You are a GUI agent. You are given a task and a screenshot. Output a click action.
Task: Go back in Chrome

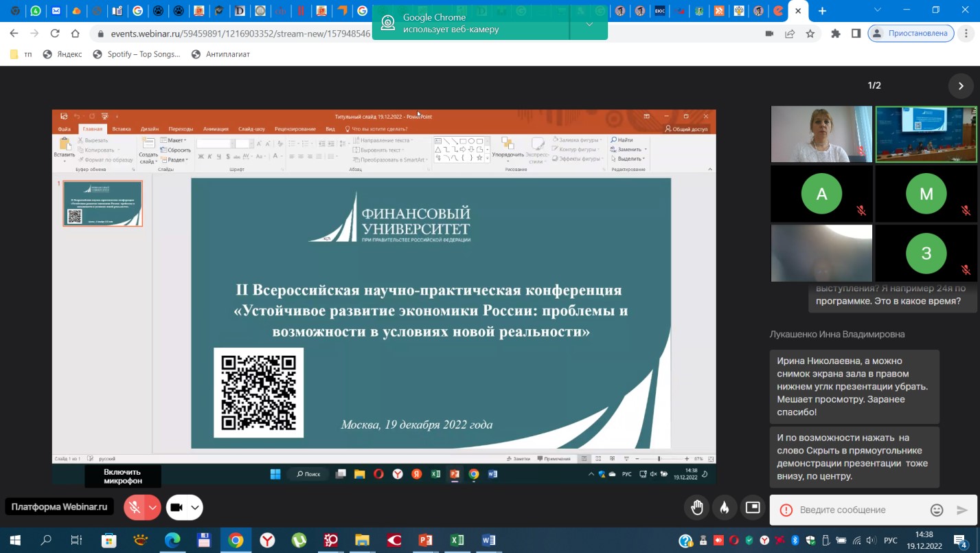14,33
